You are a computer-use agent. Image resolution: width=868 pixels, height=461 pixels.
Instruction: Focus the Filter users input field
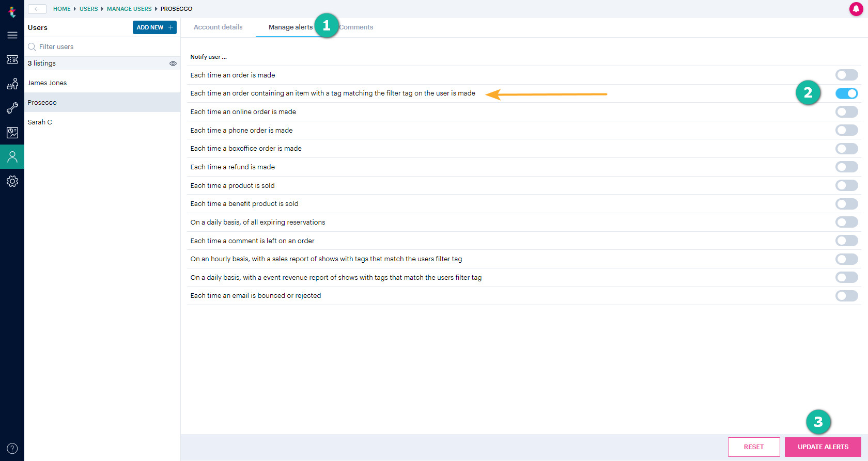102,47
